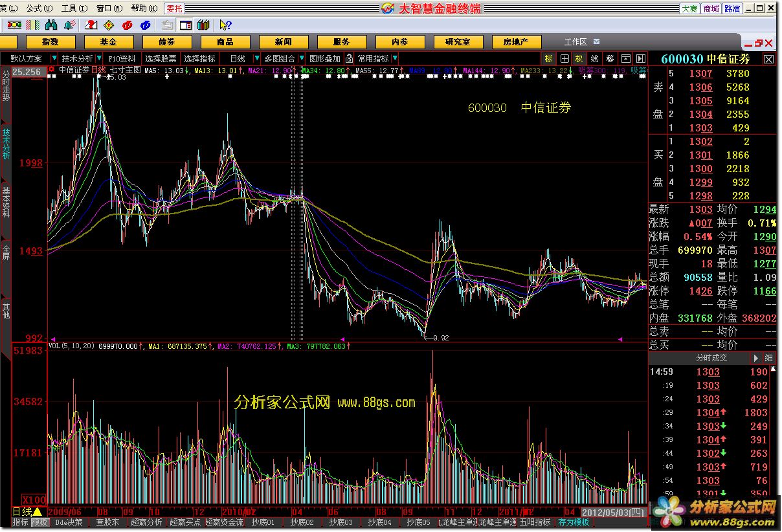Screen dimensions: 782x532
Task: Click the framed-window chart icon
Action: tap(625, 59)
